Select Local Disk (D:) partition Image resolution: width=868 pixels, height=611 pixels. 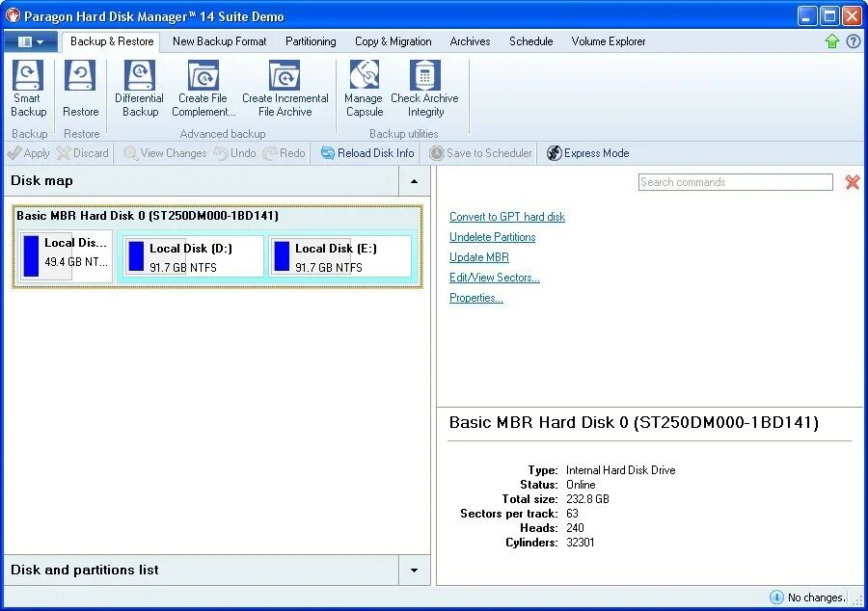tap(193, 256)
